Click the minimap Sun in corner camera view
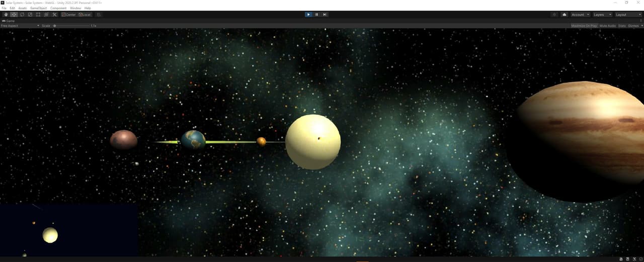 click(50, 235)
